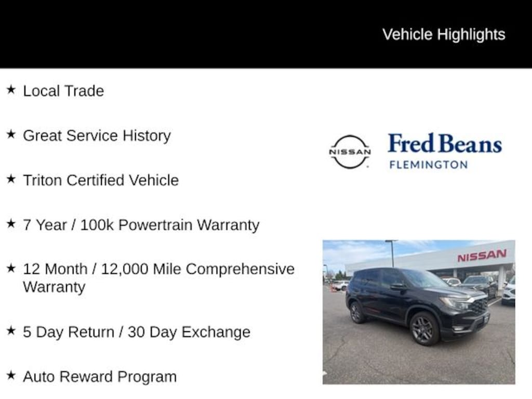Click the Nissan circular logo
This screenshot has height=399, width=532.
(x=350, y=152)
